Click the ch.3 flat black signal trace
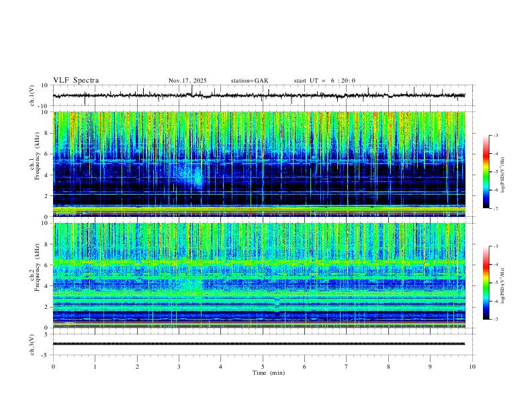Viewport: 532px width, 411px height. coord(259,344)
